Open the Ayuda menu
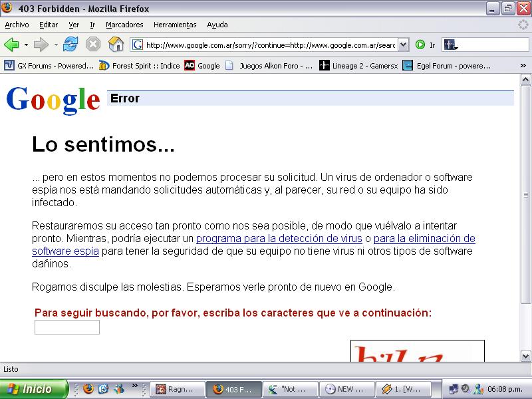 [217, 25]
